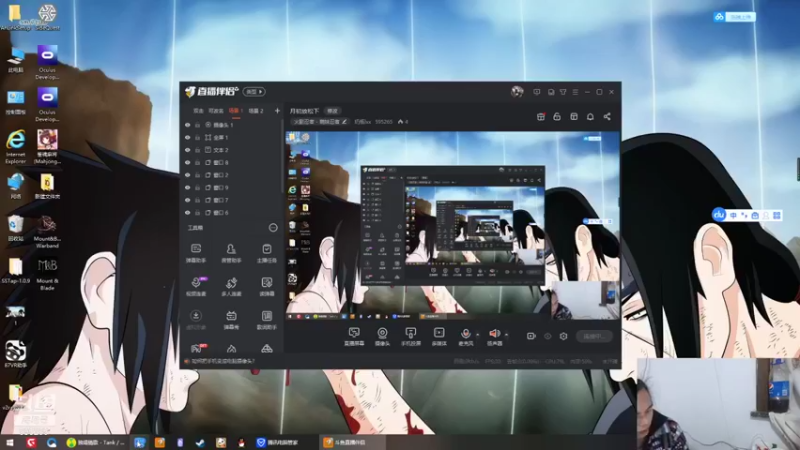Open Internet Explorer desktop shortcut

(16, 146)
